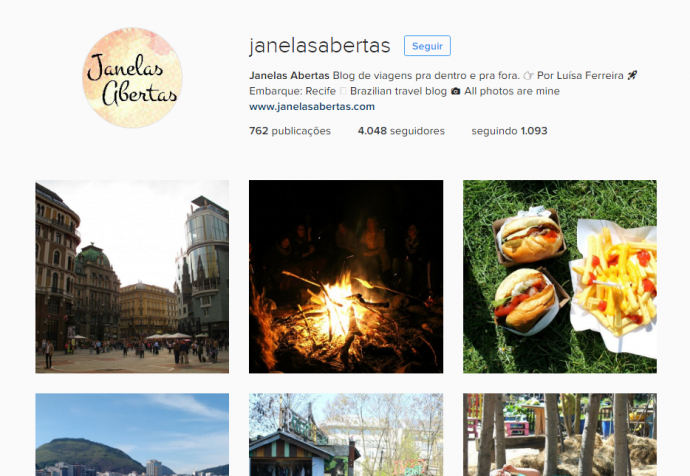Screen dimensions: 690x476
Task: Click the camera emoji in bio
Action: 455,91
